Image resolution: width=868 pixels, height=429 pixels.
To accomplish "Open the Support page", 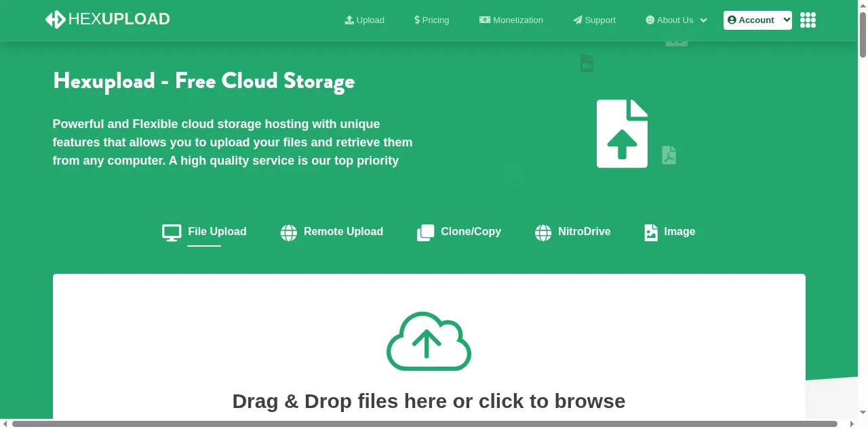I will point(600,20).
